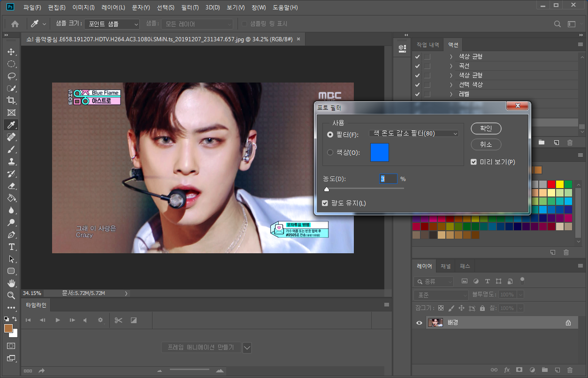This screenshot has height=378, width=588.
Task: Expand the 곡선 action
Action: [x=451, y=66]
